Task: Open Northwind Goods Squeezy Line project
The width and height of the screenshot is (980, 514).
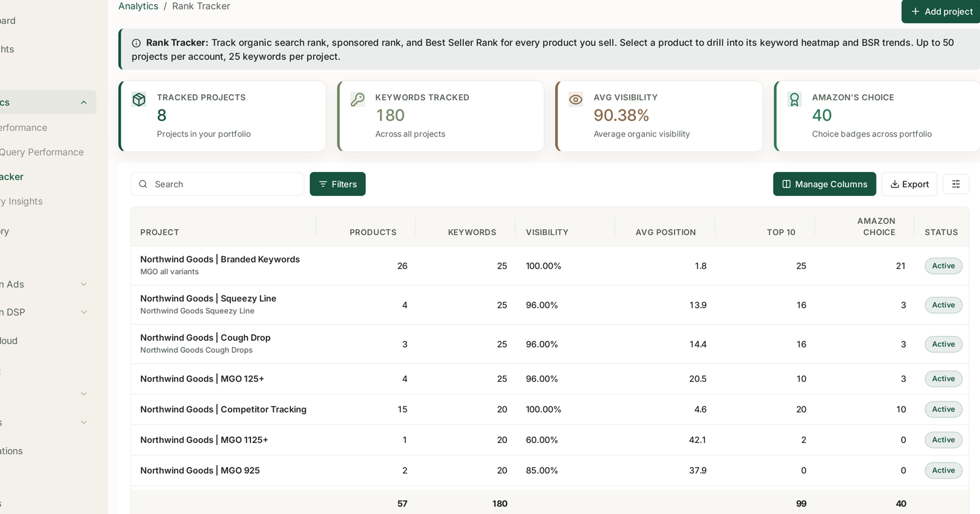Action: click(x=208, y=299)
